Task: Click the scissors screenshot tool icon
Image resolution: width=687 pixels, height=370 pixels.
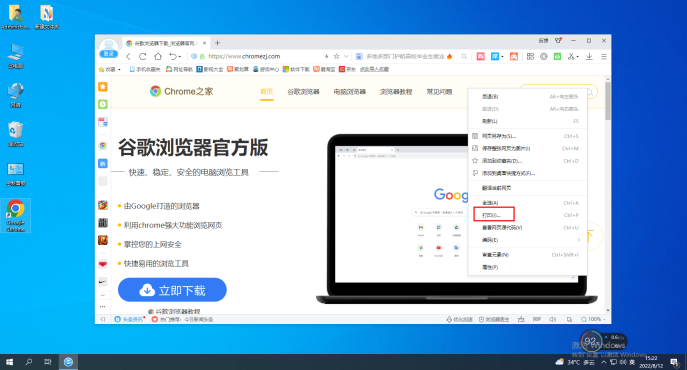Action: point(571,56)
